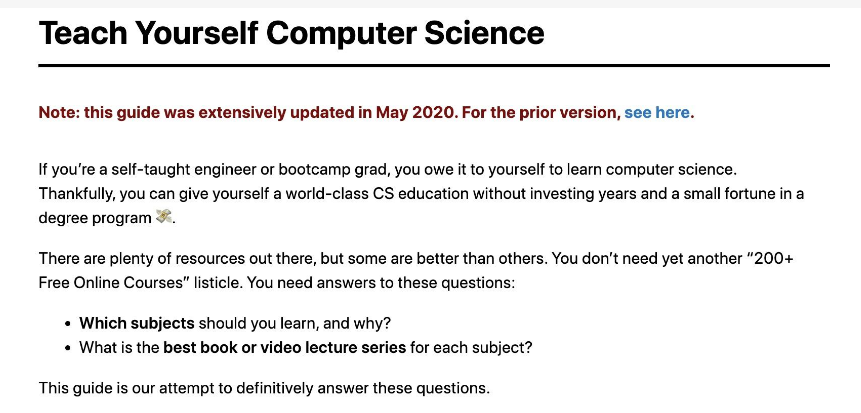
Task: Click the flying money emoji icon
Action: pos(166,217)
